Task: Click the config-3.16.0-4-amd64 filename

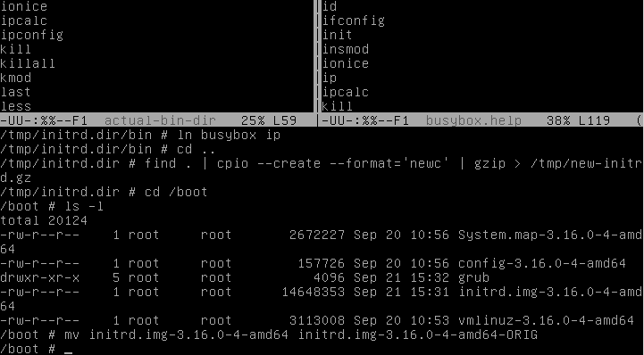Action: tap(542, 264)
